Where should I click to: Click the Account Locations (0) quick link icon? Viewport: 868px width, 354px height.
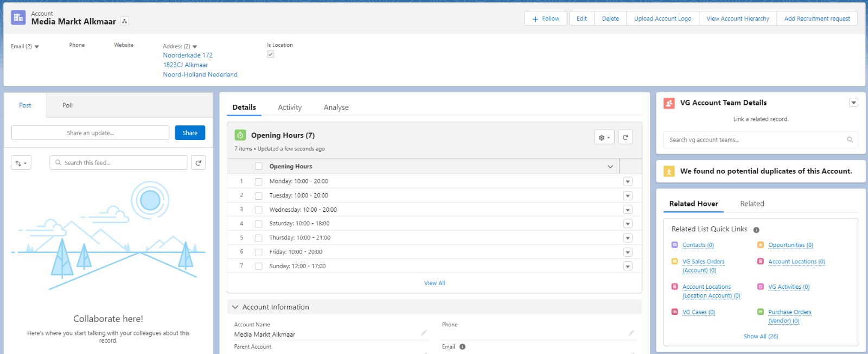coord(761,261)
